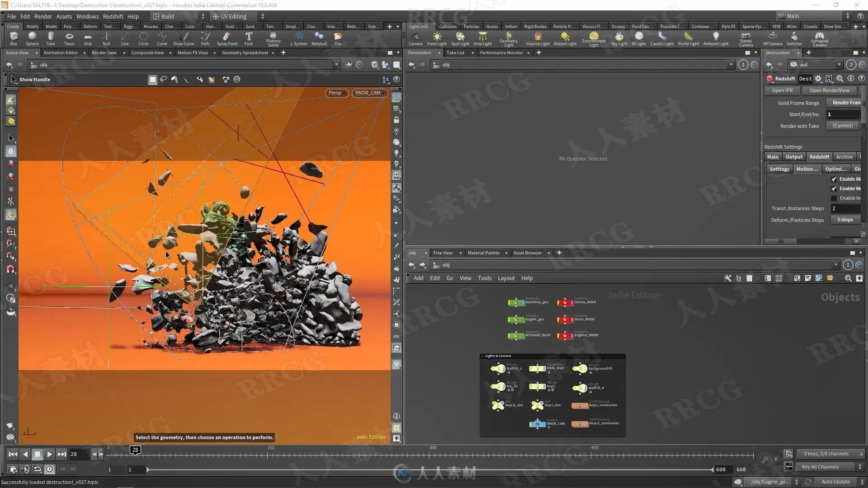Select the Torus shelf tool
The height and width of the screenshot is (488, 868).
(x=69, y=38)
